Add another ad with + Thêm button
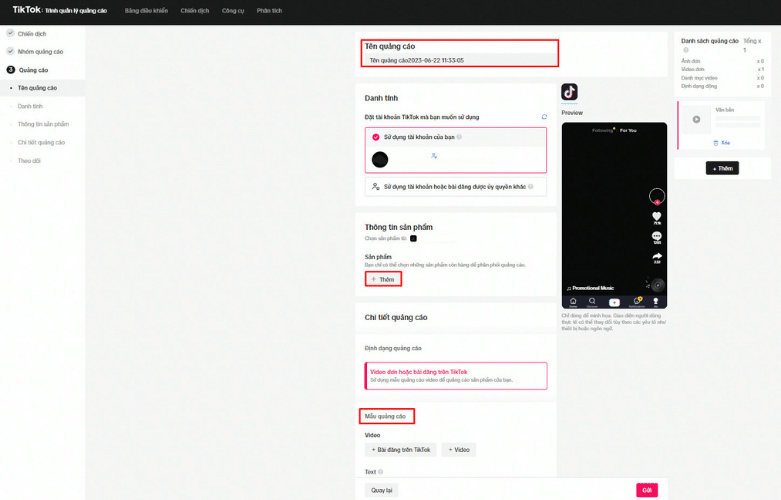This screenshot has width=781, height=500. [722, 168]
